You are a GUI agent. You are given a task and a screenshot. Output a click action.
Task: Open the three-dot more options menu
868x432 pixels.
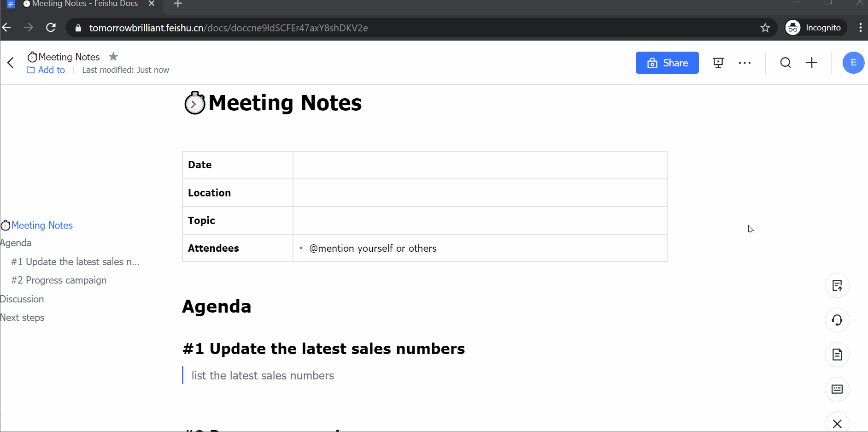(x=745, y=63)
